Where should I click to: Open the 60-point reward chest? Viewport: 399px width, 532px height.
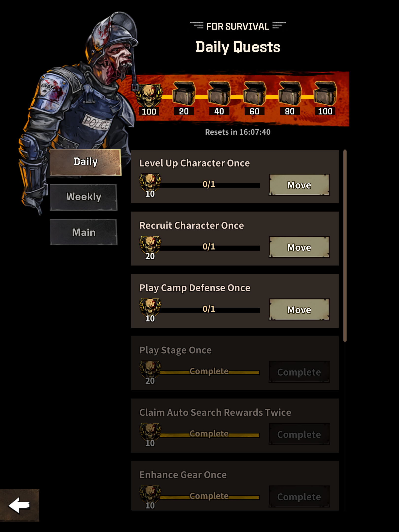point(254,94)
